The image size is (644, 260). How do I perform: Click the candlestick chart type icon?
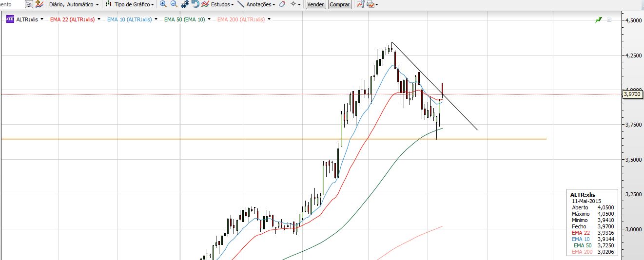(108, 4)
